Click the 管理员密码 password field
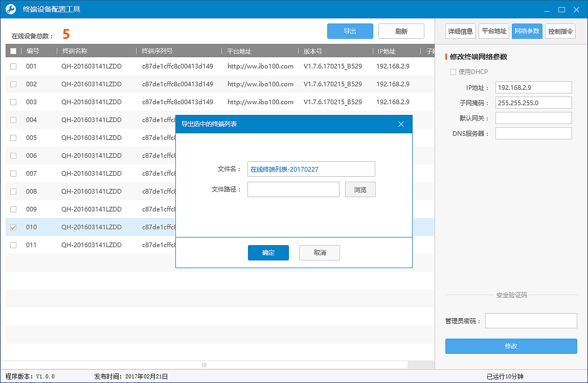 click(531, 320)
